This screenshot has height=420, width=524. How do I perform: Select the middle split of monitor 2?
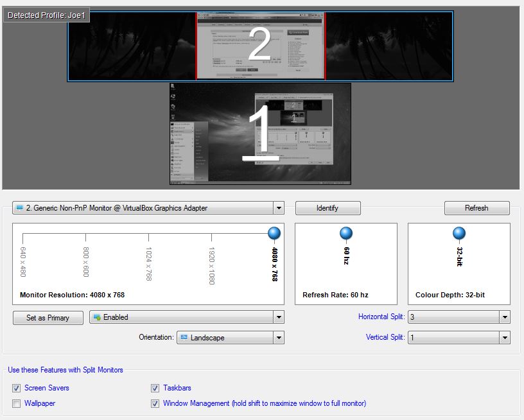pos(260,46)
